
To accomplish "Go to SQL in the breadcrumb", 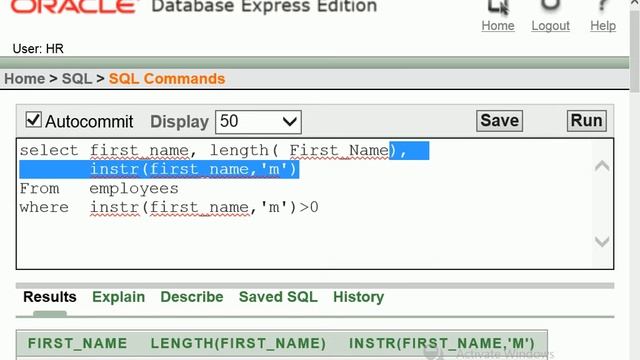I will tap(77, 79).
